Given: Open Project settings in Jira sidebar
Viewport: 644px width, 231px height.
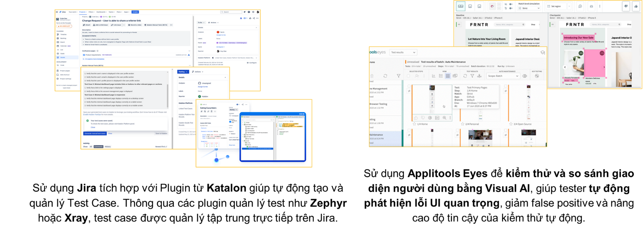Looking at the screenshot, I should pyautogui.click(x=64, y=79).
